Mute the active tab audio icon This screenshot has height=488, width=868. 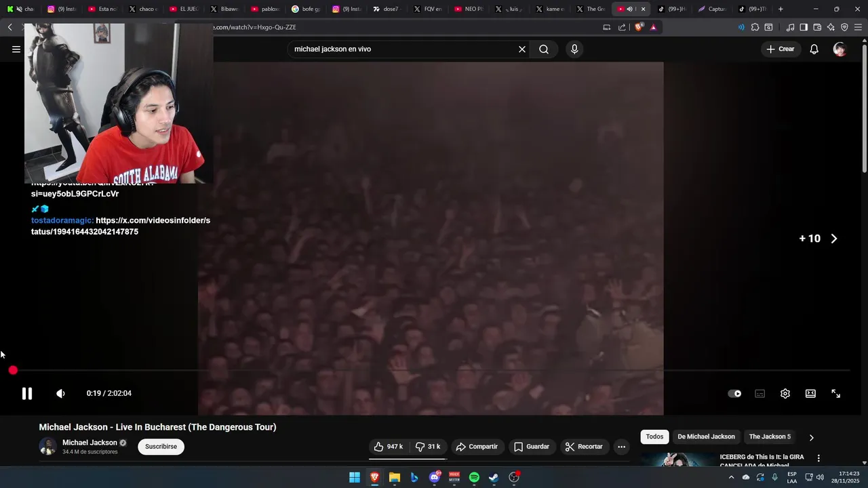click(x=630, y=9)
